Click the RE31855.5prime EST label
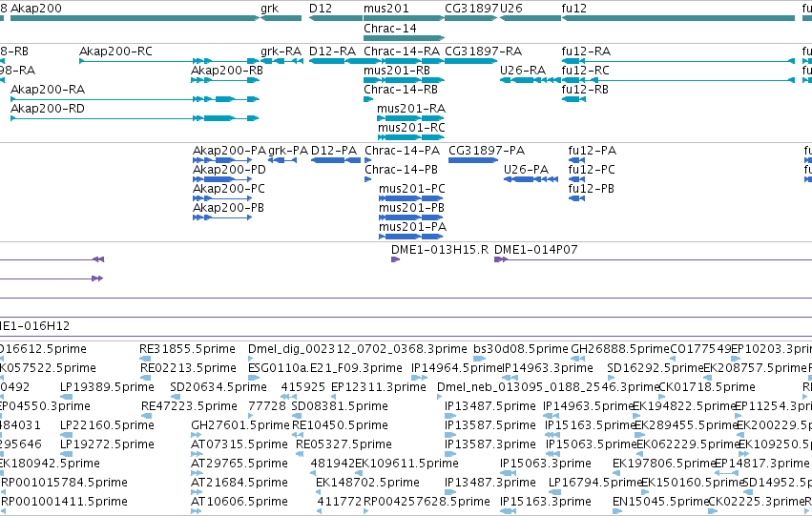The height and width of the screenshot is (516, 812). (x=187, y=349)
